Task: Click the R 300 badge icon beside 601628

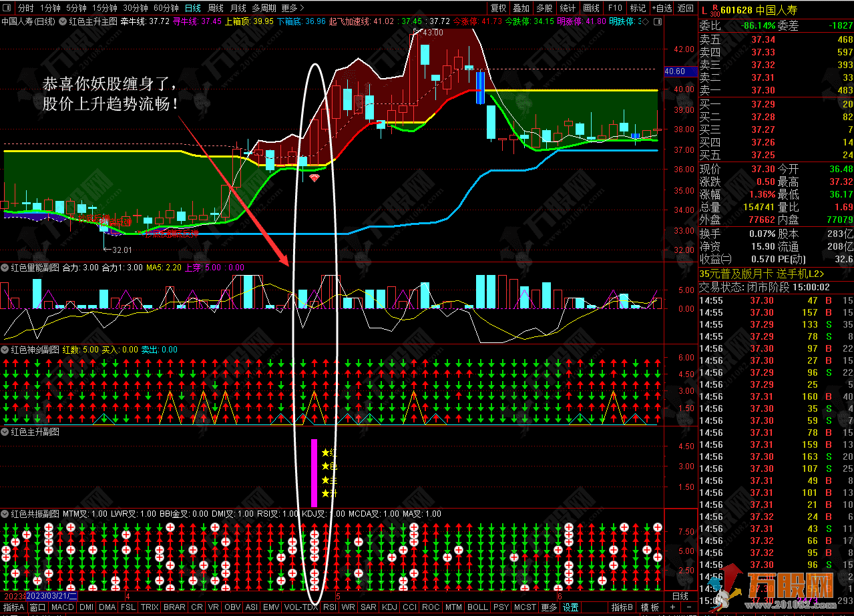Action: (714, 9)
